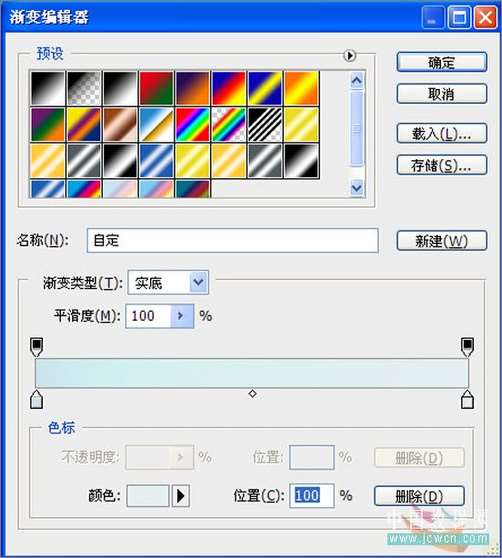Select the blue-yellow-blue gradient preset
The width and height of the screenshot is (502, 558).
[265, 88]
